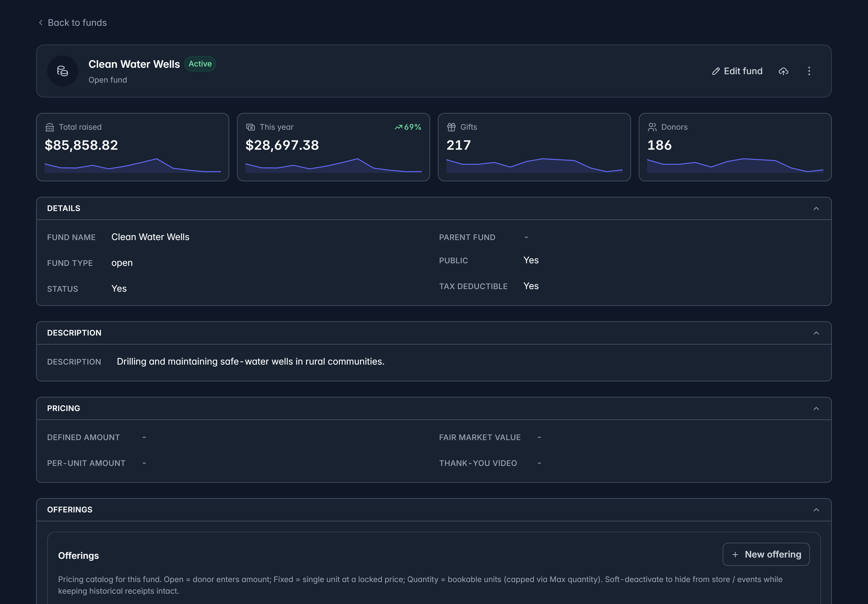Collapse the Details section
The image size is (868, 604).
pyautogui.click(x=816, y=208)
